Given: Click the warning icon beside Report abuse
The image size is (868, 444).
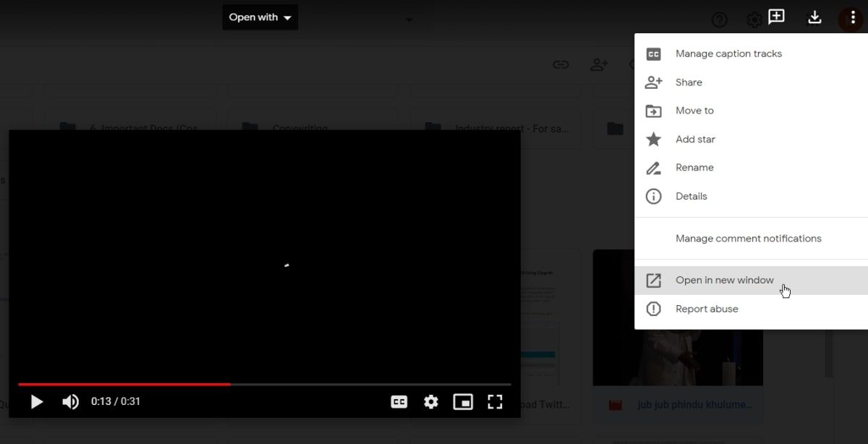Looking at the screenshot, I should click(653, 309).
